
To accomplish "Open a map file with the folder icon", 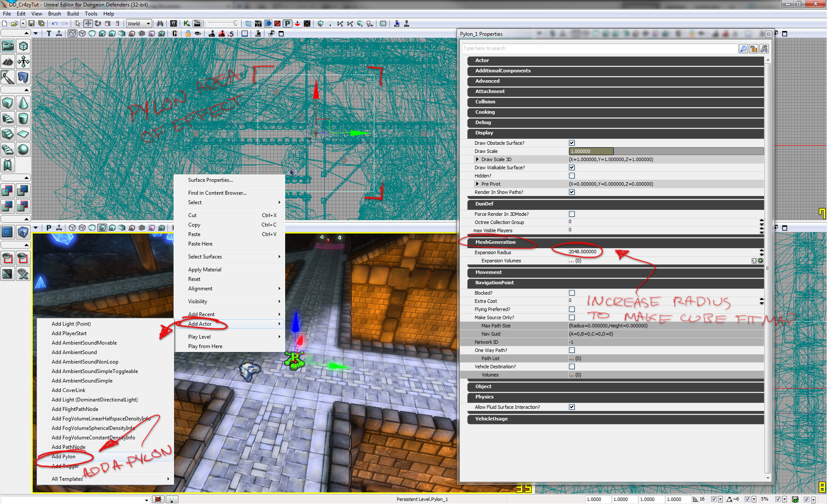I will coord(14,24).
